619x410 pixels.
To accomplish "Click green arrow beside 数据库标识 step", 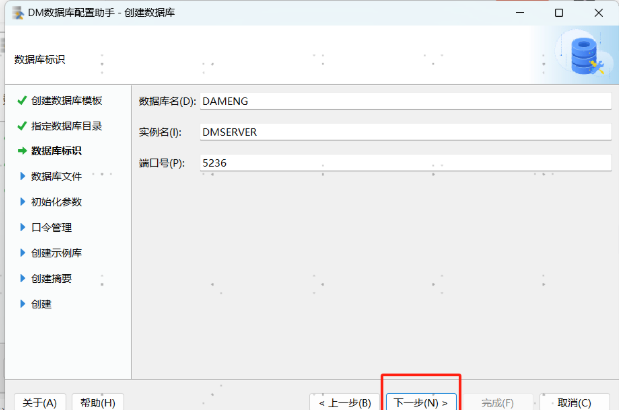I will (22, 151).
